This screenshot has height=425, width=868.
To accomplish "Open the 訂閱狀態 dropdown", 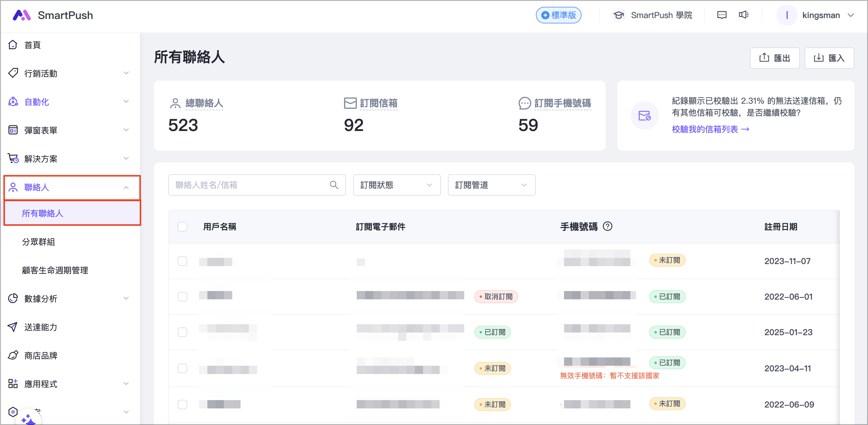I will tap(396, 185).
